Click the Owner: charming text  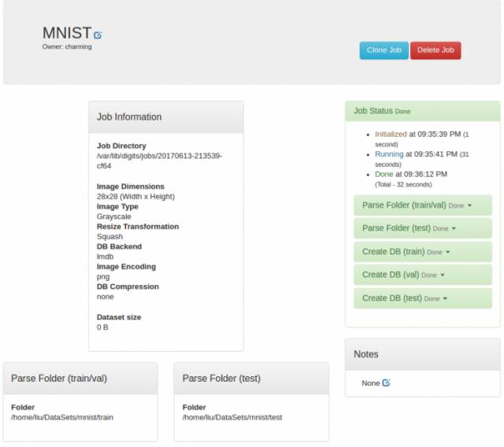(67, 46)
